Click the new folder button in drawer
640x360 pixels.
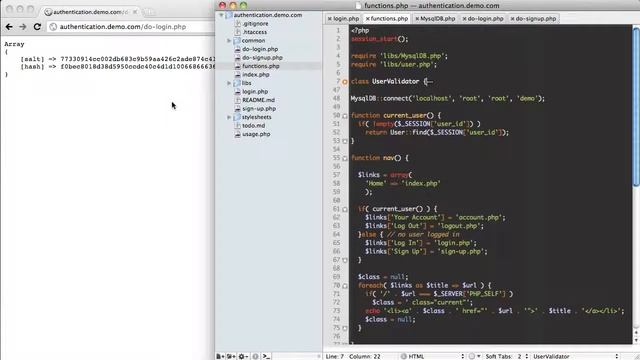[231, 356]
